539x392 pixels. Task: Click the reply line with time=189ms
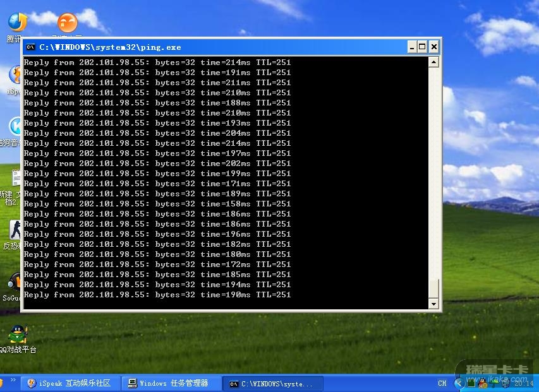157,194
